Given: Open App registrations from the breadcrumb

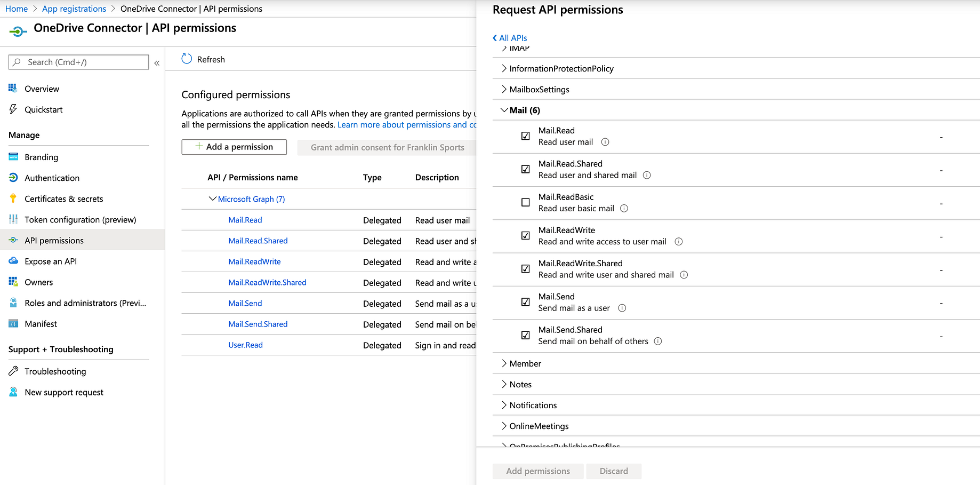Looking at the screenshot, I should pos(74,9).
